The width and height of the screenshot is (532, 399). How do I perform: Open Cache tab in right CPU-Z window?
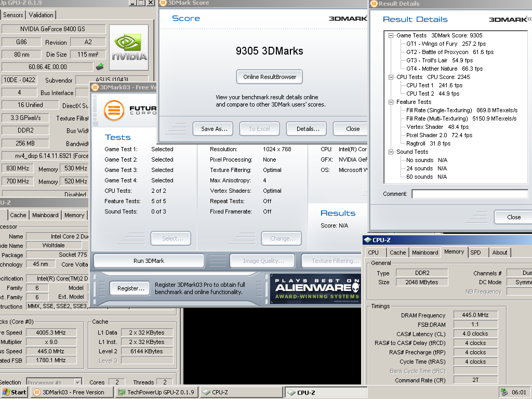[398, 252]
